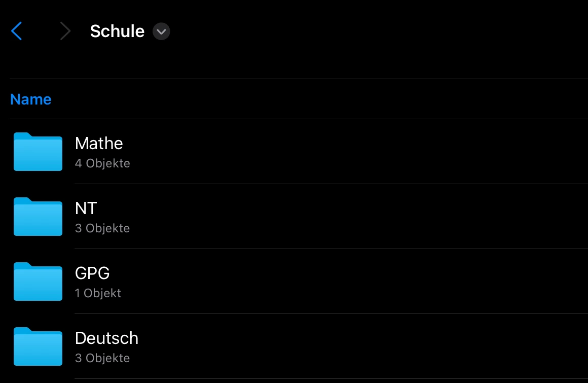Expand the chevron dropdown beside Schule
Viewport: 588px width, 383px height.
tap(161, 31)
